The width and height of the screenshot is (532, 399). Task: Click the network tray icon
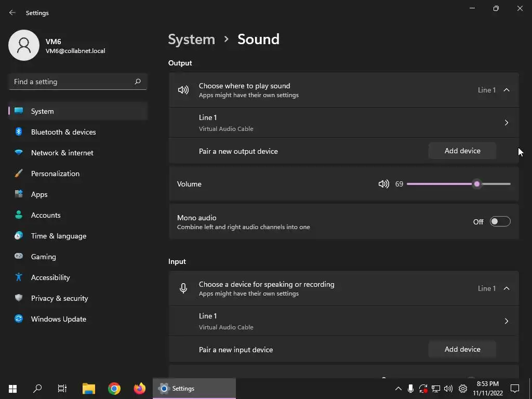(436, 389)
